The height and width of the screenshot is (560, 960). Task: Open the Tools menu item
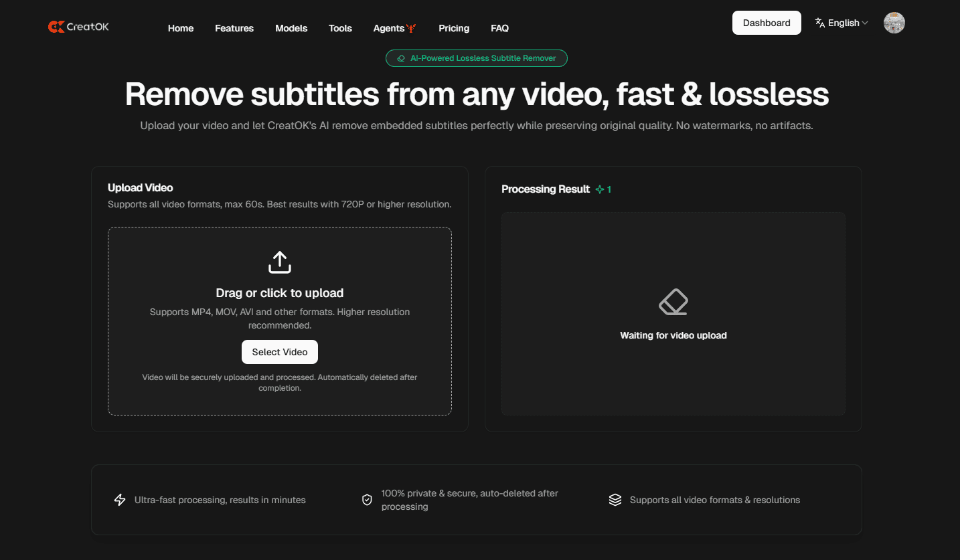(x=340, y=28)
